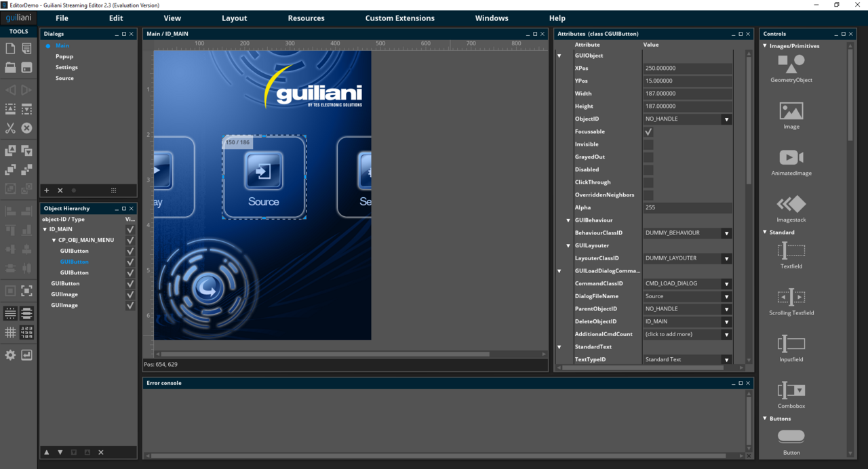Enable the Invisible checkbox
This screenshot has height=469, width=868.
pyautogui.click(x=648, y=144)
